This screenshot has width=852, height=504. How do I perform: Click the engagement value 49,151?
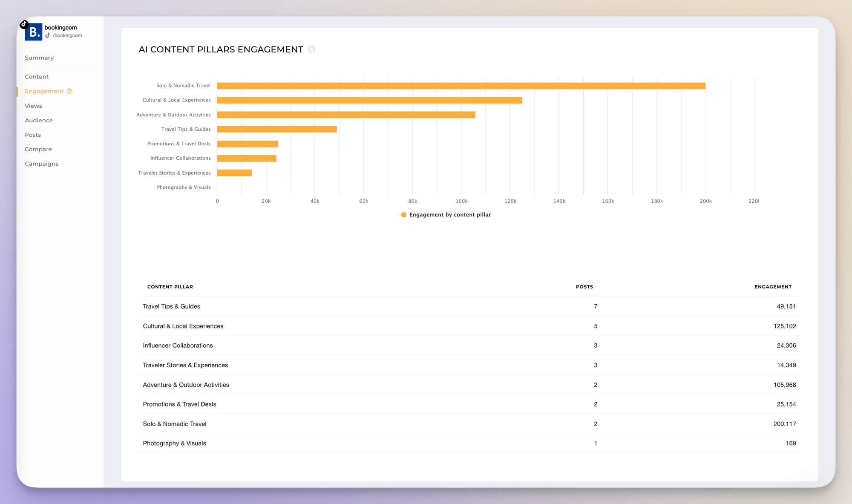coord(786,306)
